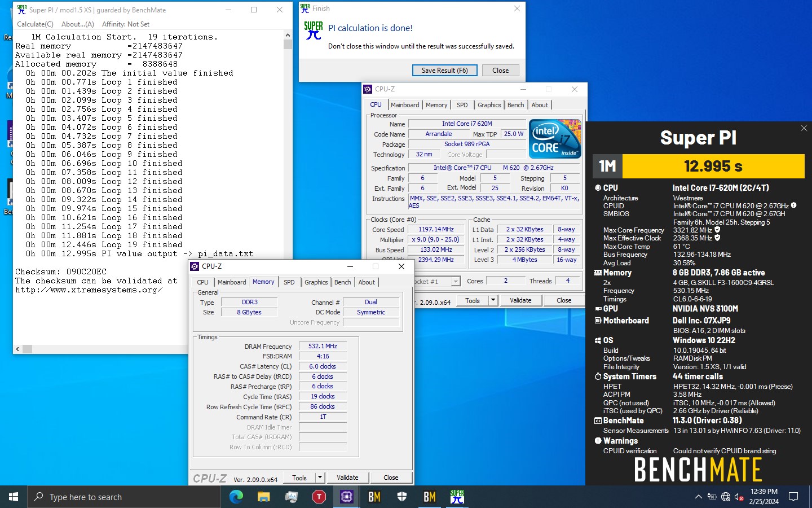Switch to Super PI via taskbar icon
812x508 pixels.
457,497
